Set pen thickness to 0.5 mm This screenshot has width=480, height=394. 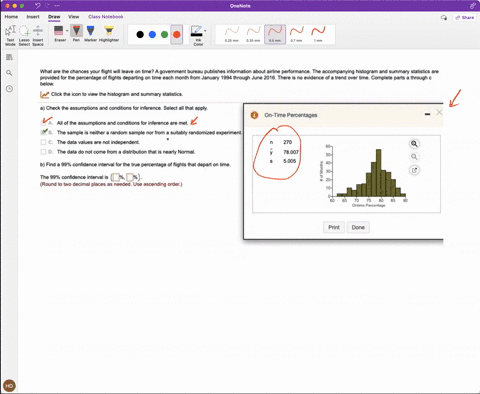275,34
